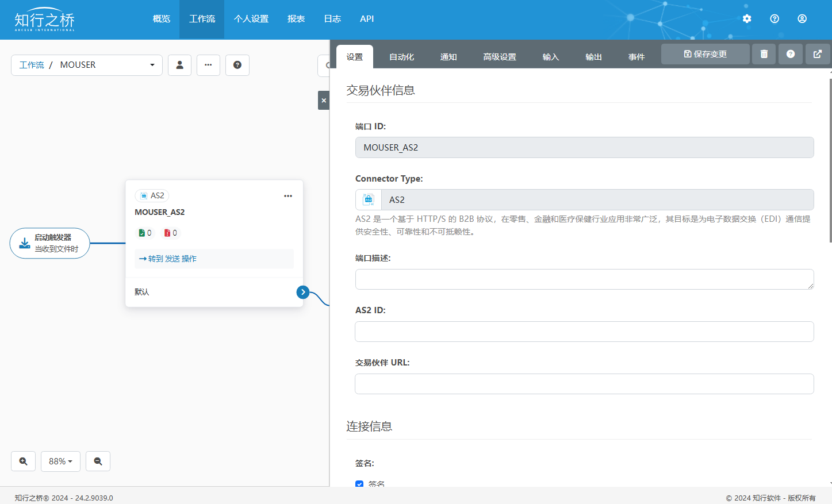Click the MOUSER_AS2 connector title
Image resolution: width=832 pixels, height=504 pixels.
click(x=160, y=212)
